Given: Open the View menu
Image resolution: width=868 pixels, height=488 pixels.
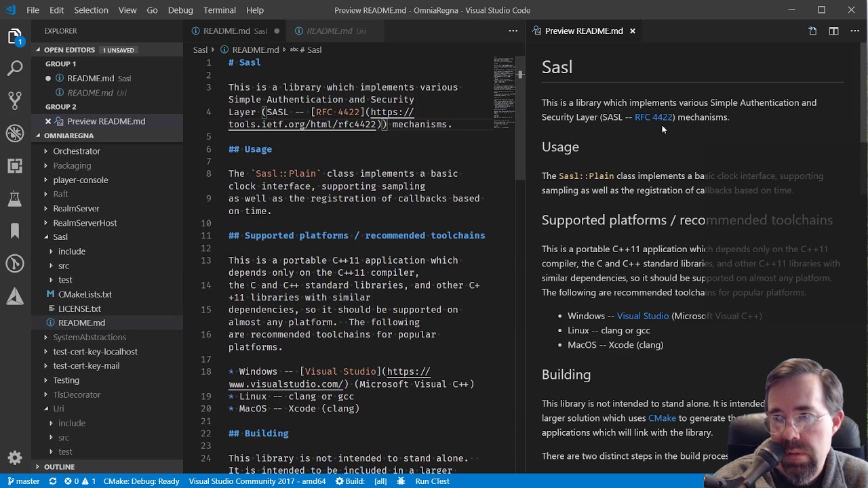Looking at the screenshot, I should pyautogui.click(x=127, y=10).
